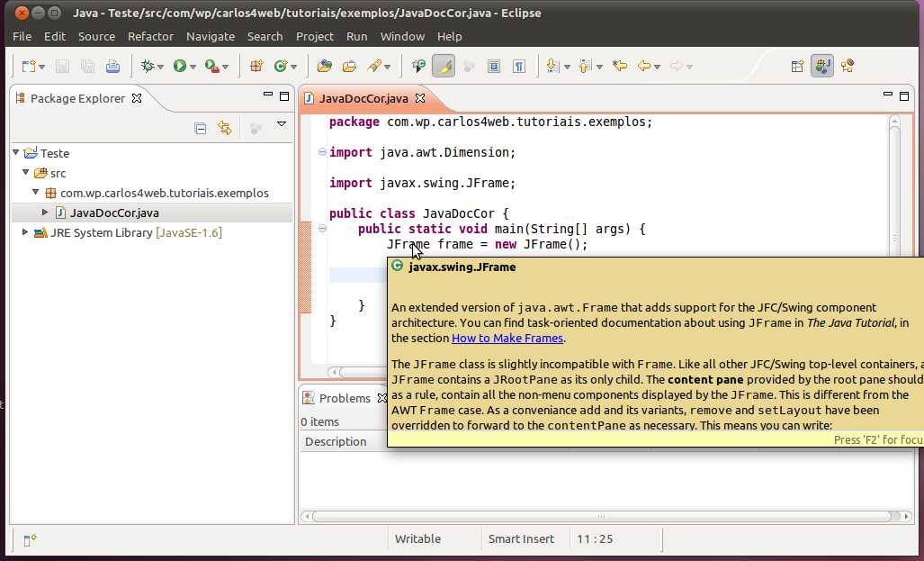Click Collapse All in Package Explorer
This screenshot has width=924, height=561.
(x=201, y=128)
